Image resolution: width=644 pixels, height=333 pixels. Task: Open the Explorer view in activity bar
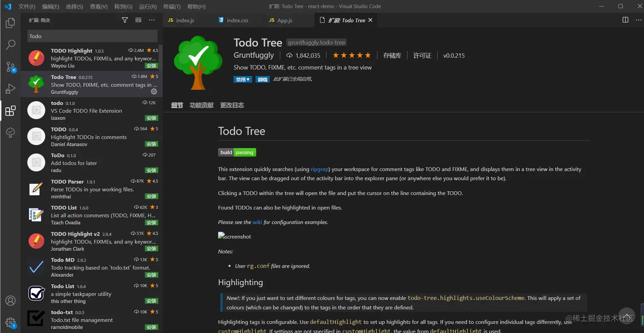click(x=10, y=23)
